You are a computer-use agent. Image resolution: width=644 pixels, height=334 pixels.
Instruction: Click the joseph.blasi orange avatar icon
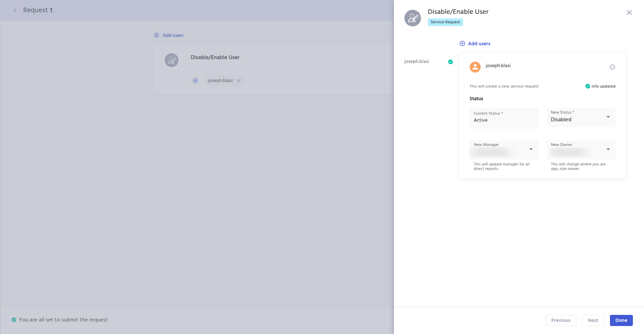coord(475,67)
